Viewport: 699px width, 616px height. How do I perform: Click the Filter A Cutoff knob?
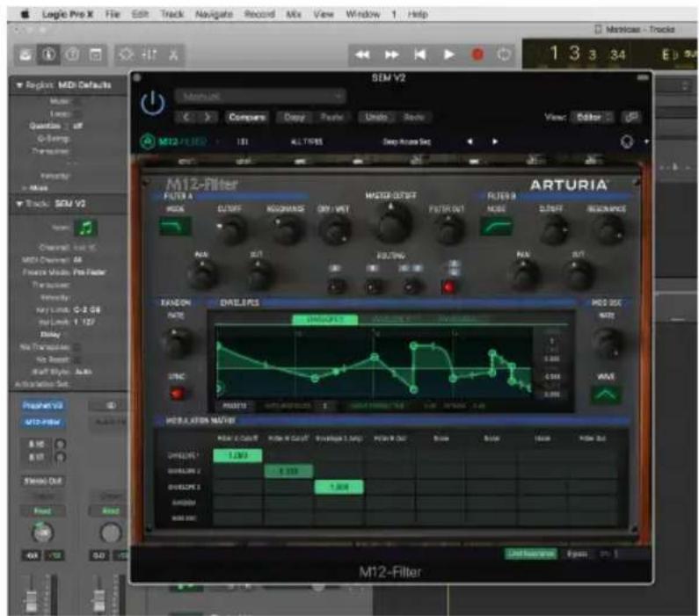click(x=230, y=229)
